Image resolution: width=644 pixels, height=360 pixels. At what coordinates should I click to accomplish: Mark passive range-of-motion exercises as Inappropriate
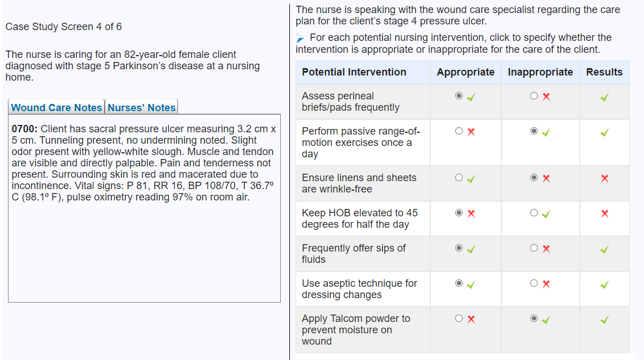tap(534, 131)
